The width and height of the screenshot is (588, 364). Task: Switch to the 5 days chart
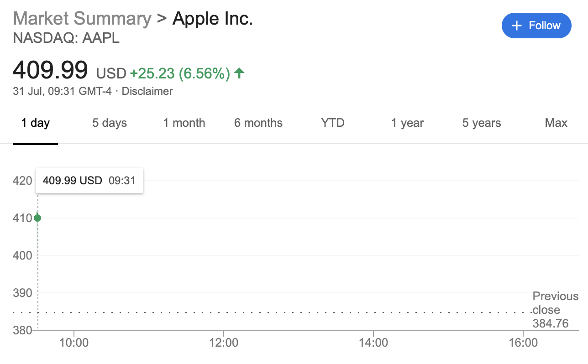click(x=109, y=123)
